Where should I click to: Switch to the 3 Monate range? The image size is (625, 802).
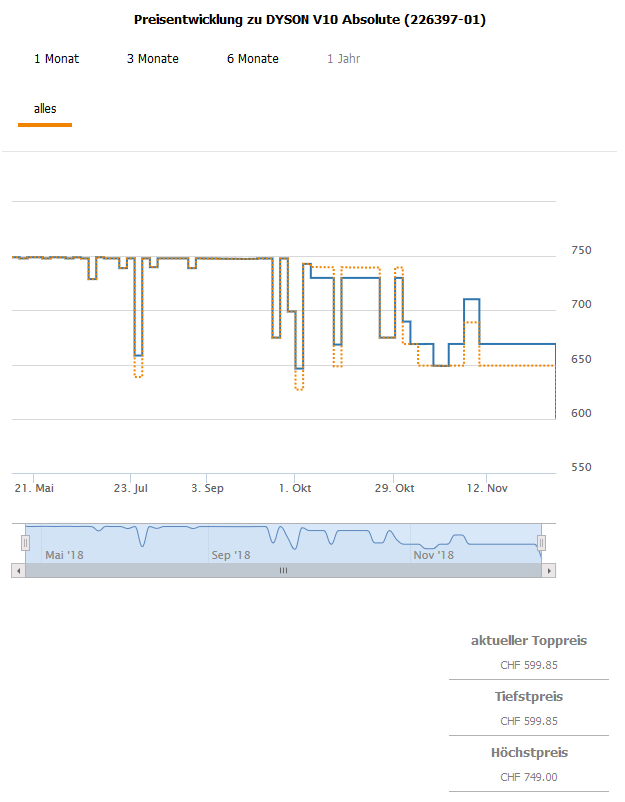(153, 59)
